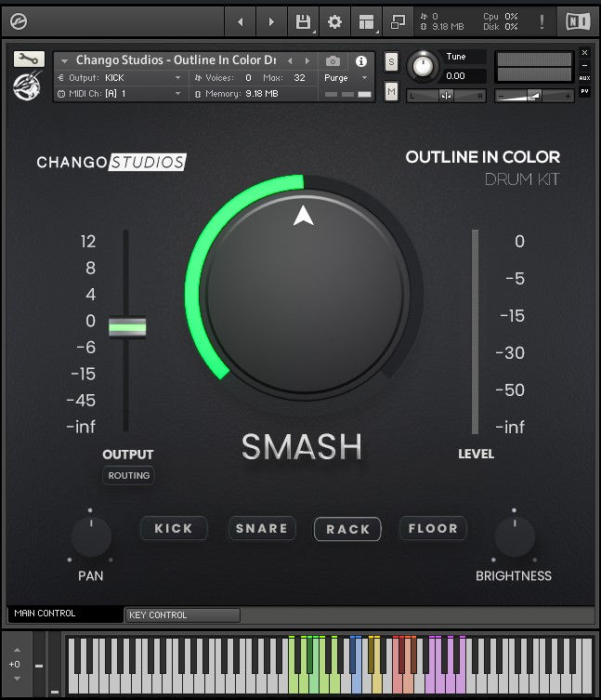Viewport: 601px width, 700px height.
Task: Open the MIDI Ch dropdown
Action: tap(120, 94)
